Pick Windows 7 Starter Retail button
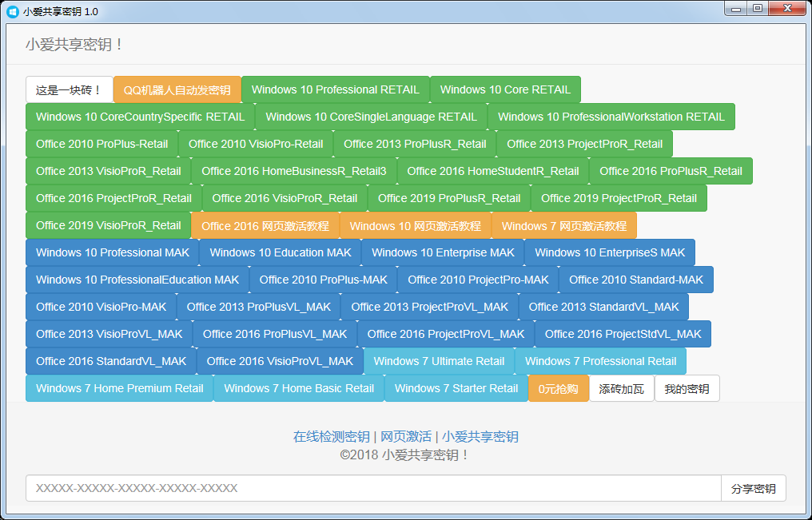This screenshot has width=812, height=520. tap(456, 388)
